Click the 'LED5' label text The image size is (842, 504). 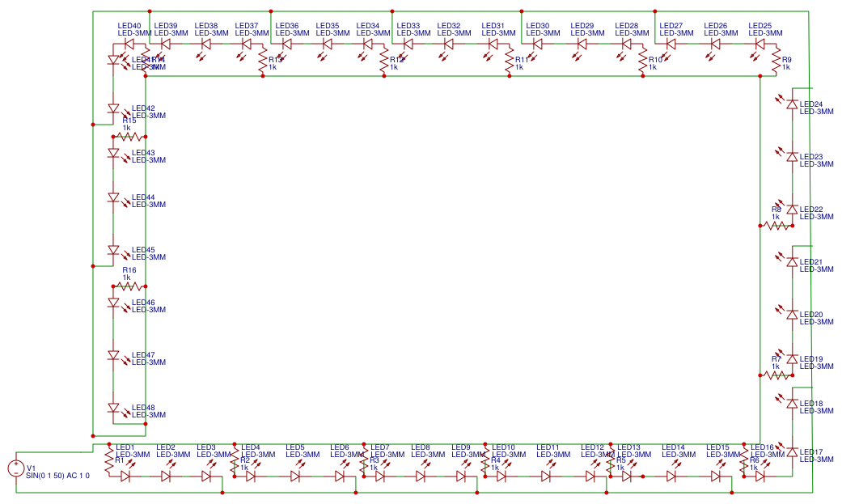click(x=294, y=447)
